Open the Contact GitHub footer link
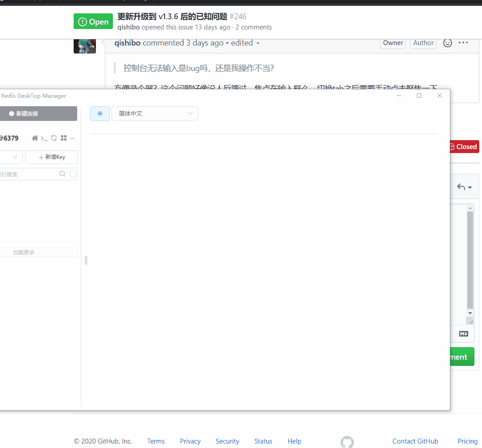The width and height of the screenshot is (482, 448). click(x=415, y=441)
